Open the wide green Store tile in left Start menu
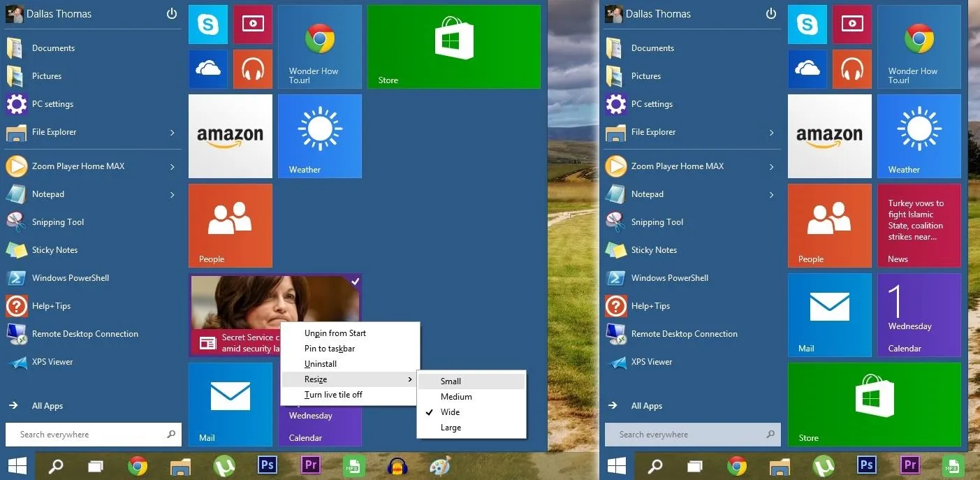Image resolution: width=980 pixels, height=480 pixels. point(454,47)
